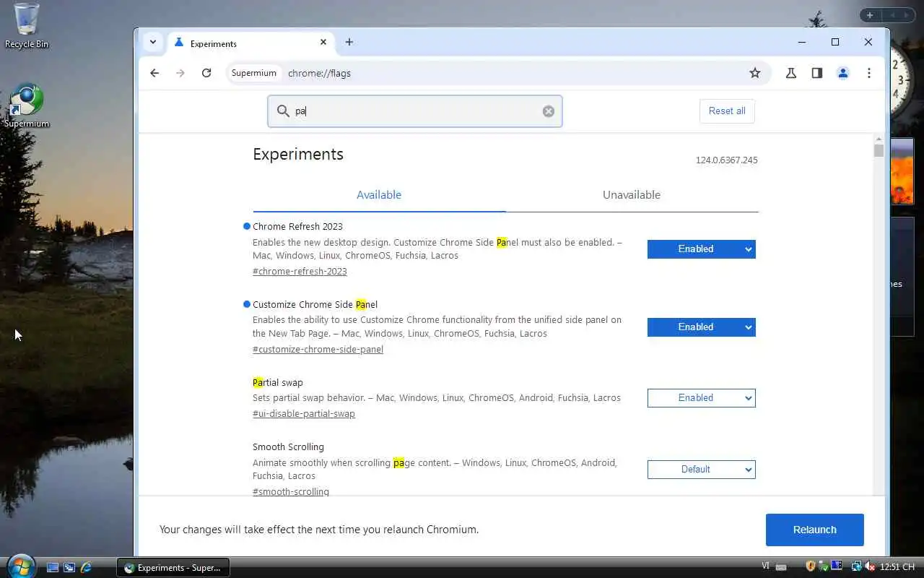Click the forward navigation arrow
Viewport: 924px width, 578px height.
(x=180, y=73)
